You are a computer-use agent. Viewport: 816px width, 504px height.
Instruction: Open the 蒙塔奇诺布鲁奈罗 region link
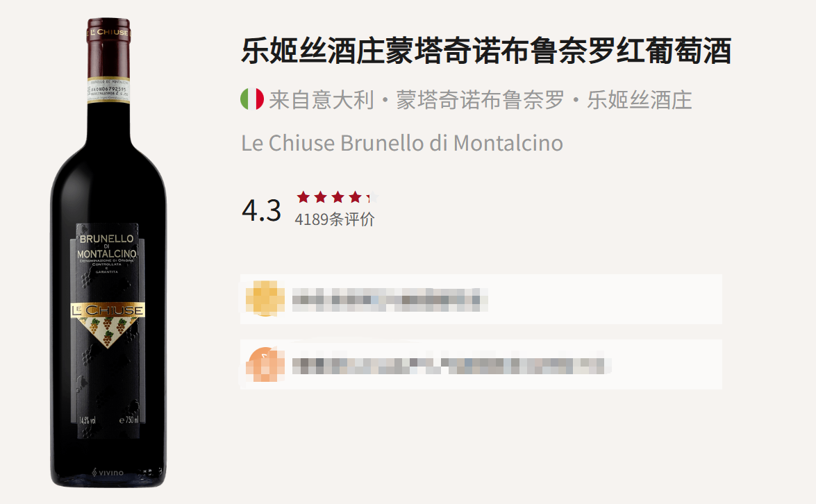click(x=480, y=100)
